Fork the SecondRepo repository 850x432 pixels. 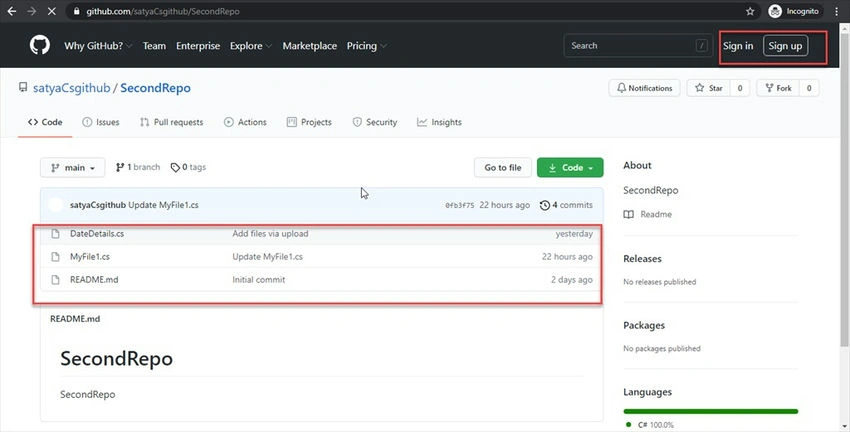[778, 88]
